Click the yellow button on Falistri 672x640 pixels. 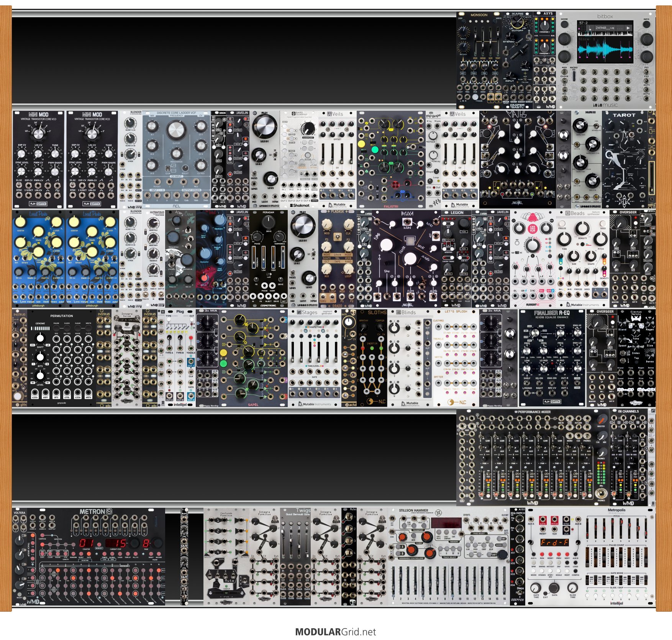(362, 144)
